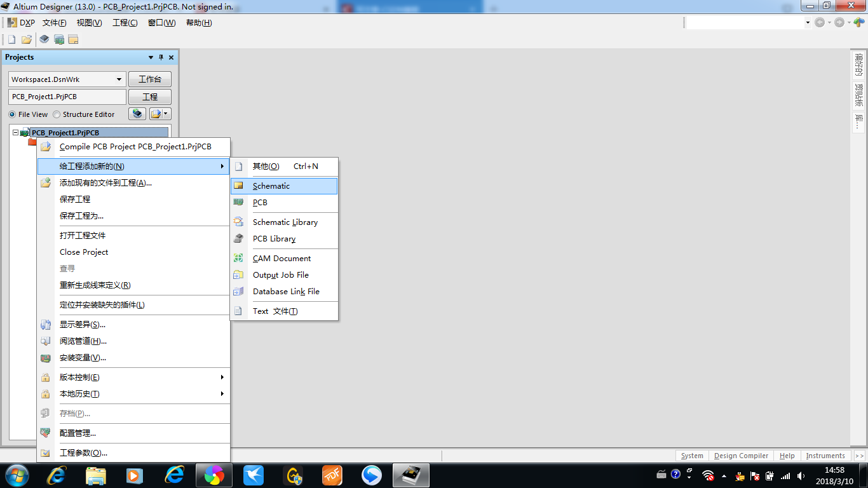The height and width of the screenshot is (488, 868).
Task: Click the CAM Document icon in submenu
Action: [238, 259]
